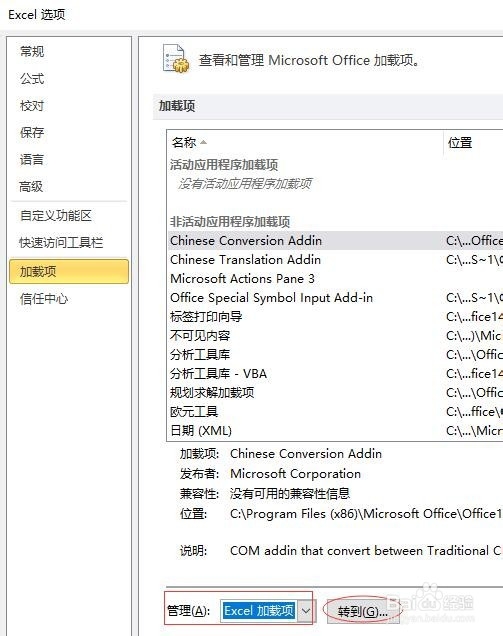Select the Chinese Translation Addin row
The width and height of the screenshot is (503, 636).
(x=335, y=260)
